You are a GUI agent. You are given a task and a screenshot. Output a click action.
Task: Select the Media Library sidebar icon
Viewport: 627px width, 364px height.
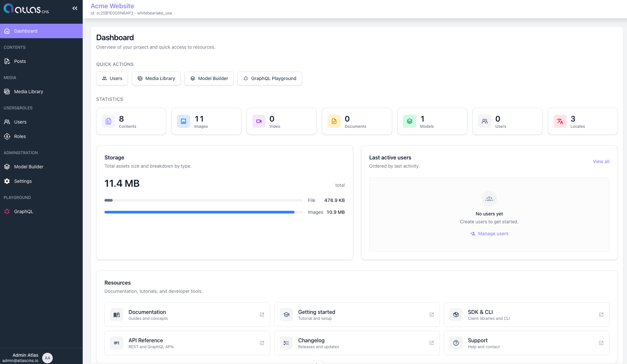tap(7, 91)
